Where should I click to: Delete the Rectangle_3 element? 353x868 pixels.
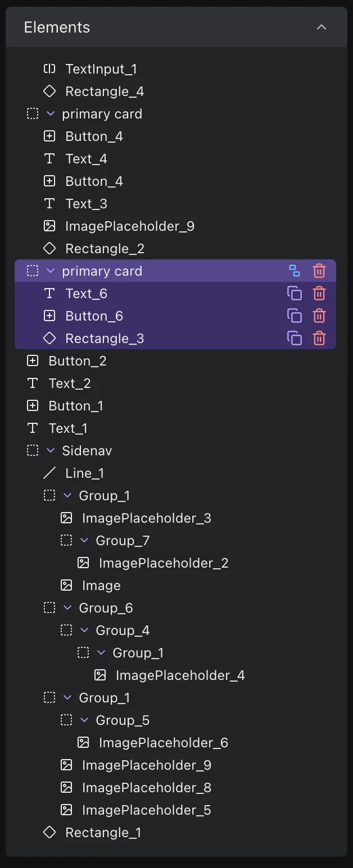(319, 338)
